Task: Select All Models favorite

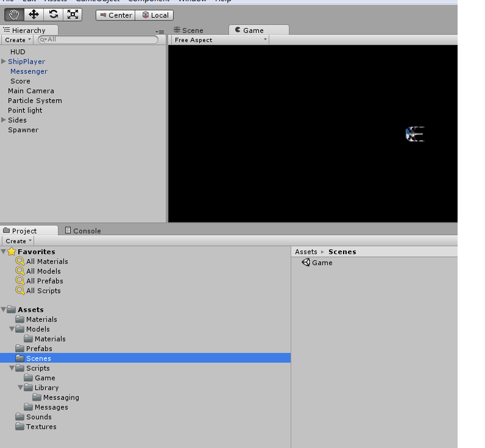Action: pos(44,271)
